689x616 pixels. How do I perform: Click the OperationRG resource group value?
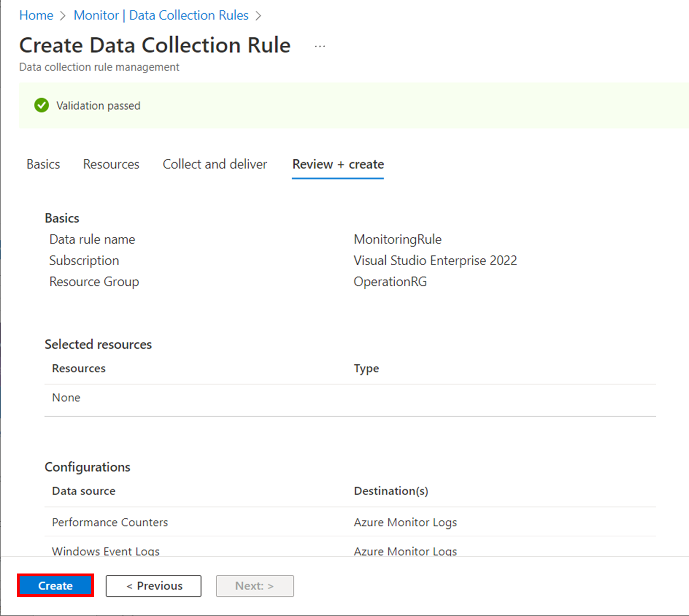[390, 281]
